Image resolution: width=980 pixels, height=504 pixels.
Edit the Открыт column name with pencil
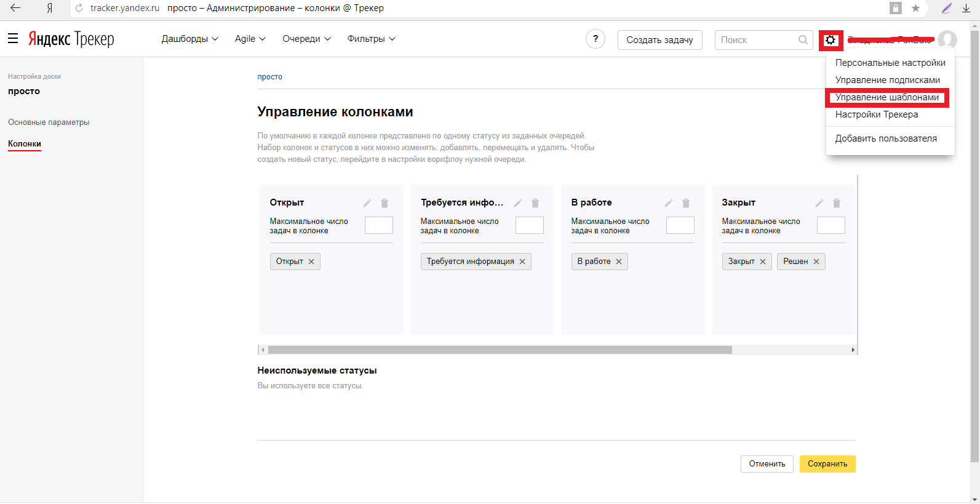click(x=367, y=203)
